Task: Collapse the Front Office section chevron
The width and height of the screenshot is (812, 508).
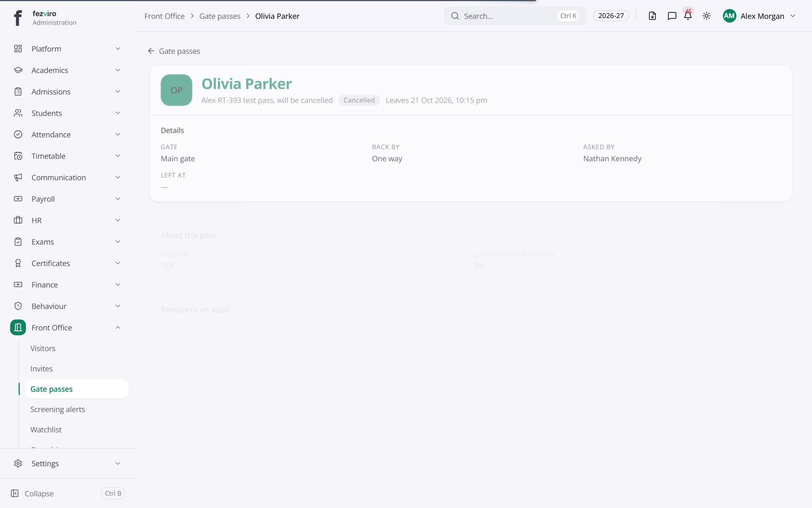Action: [x=118, y=327]
